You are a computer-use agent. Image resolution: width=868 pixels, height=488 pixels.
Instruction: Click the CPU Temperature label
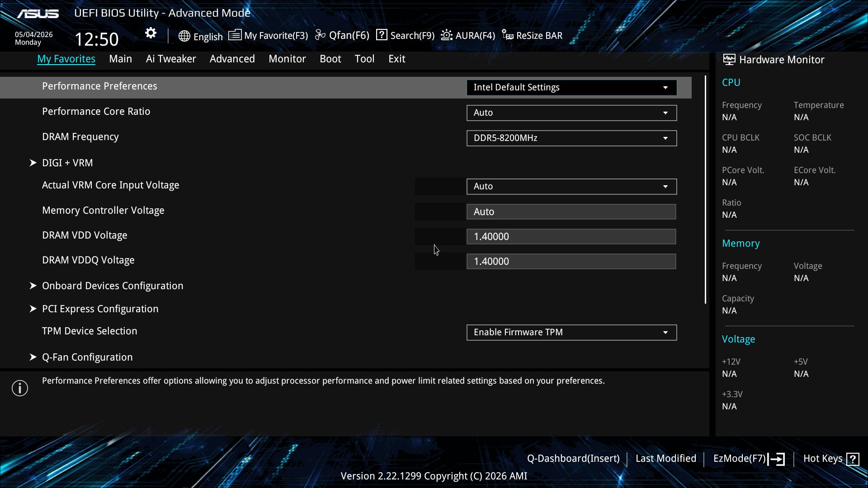819,105
